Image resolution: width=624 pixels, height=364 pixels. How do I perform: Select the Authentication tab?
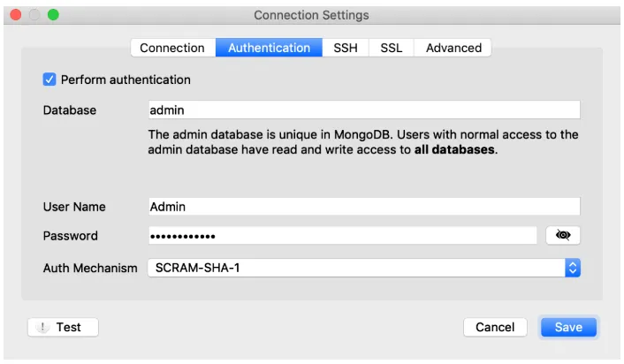coord(269,48)
